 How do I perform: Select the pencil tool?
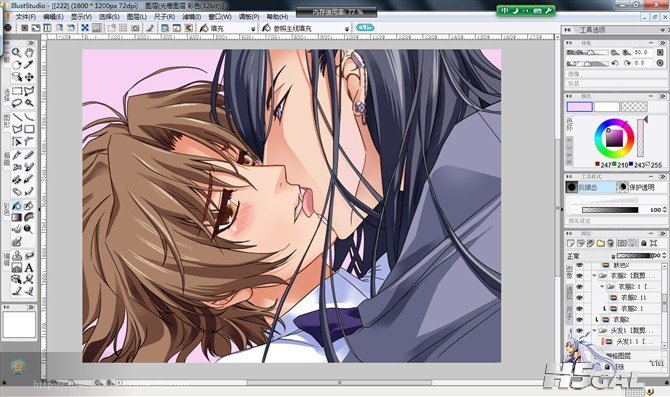pos(29,155)
